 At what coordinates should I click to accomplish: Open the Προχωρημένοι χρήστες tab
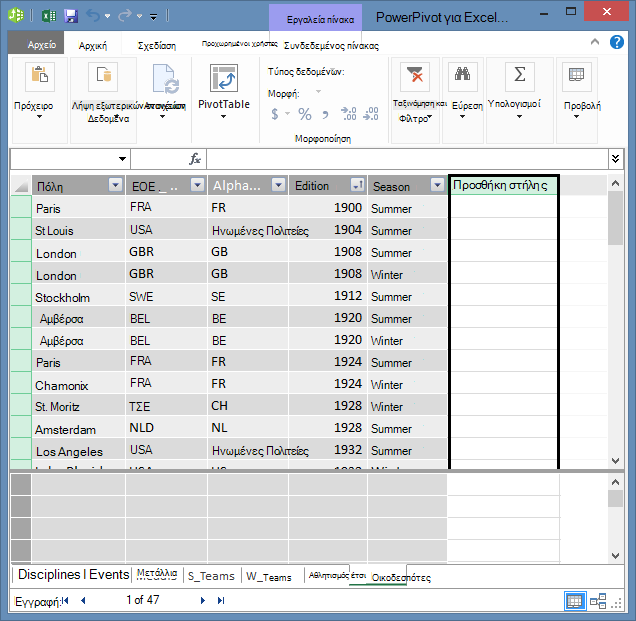[x=240, y=44]
